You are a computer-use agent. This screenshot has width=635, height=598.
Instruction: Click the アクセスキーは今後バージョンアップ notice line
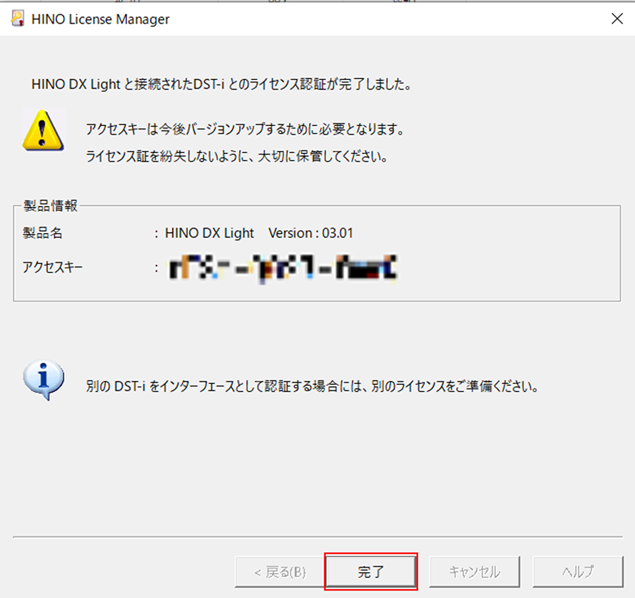245,130
